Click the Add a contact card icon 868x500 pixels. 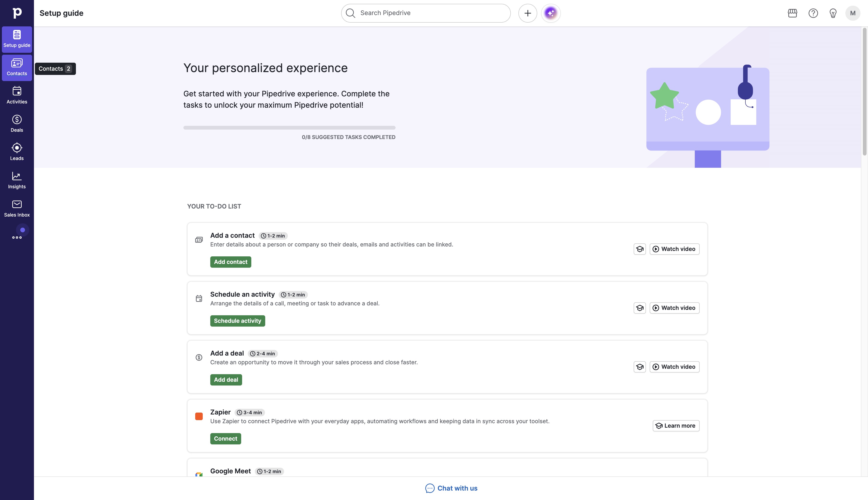click(x=199, y=240)
